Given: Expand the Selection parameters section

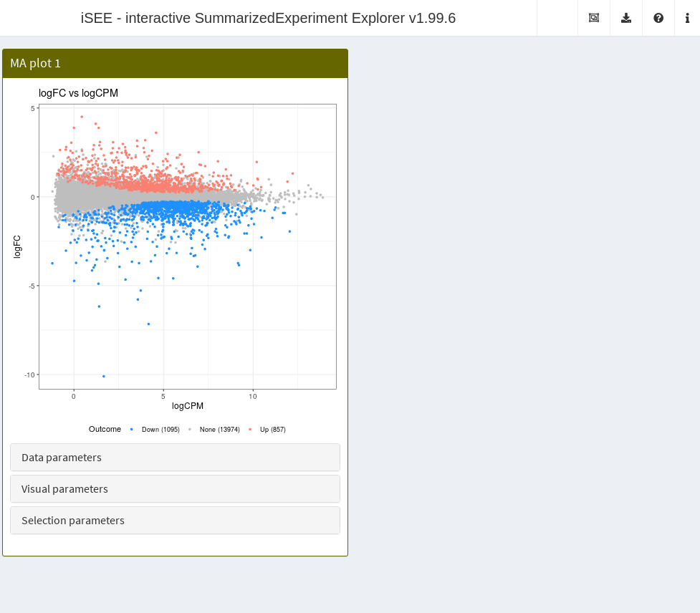Looking at the screenshot, I should coord(175,521).
